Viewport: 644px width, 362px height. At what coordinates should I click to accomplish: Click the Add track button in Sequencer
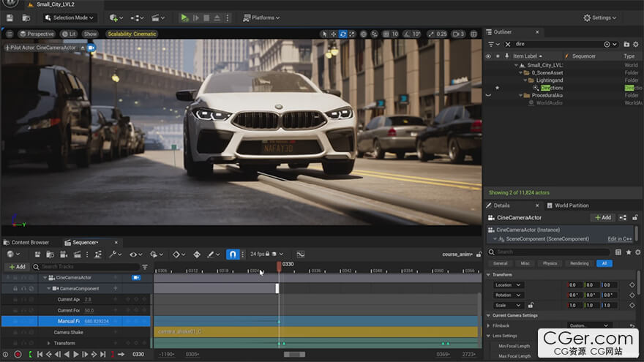(x=16, y=267)
